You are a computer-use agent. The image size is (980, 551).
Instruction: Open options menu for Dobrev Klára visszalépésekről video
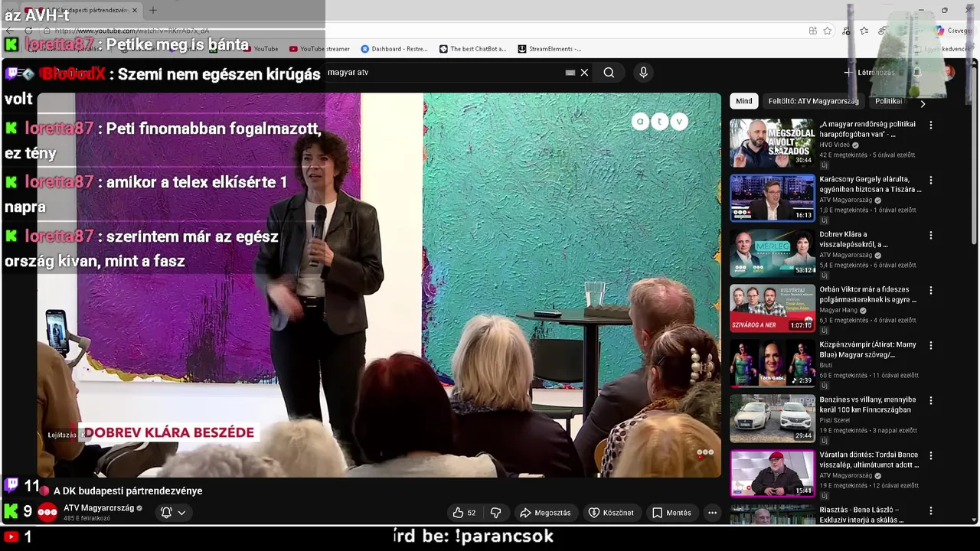[x=931, y=235]
